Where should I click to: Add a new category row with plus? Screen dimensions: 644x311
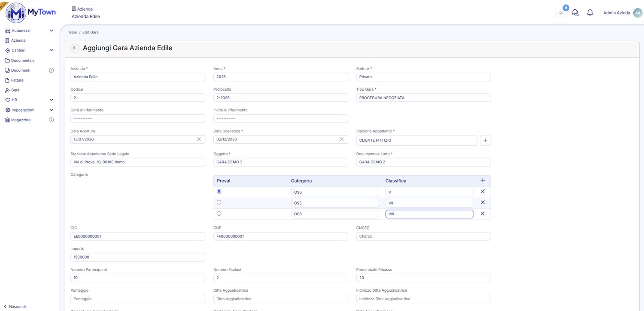(x=483, y=180)
